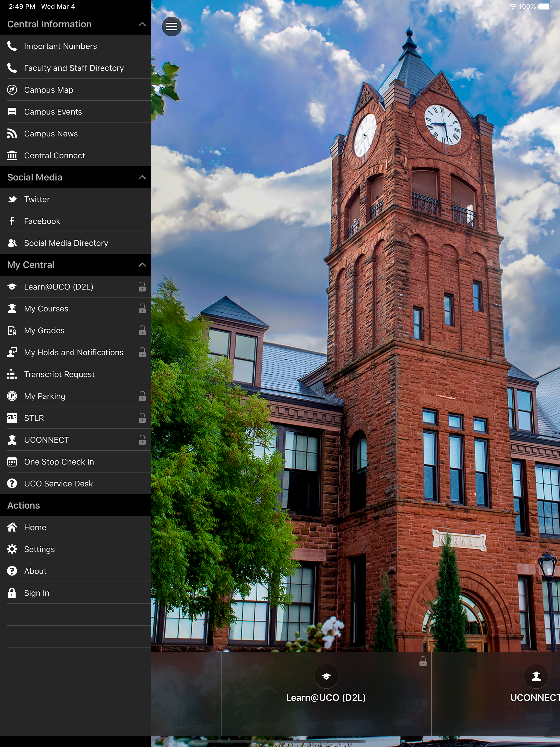Tap the Settings gear icon

pos(12,549)
